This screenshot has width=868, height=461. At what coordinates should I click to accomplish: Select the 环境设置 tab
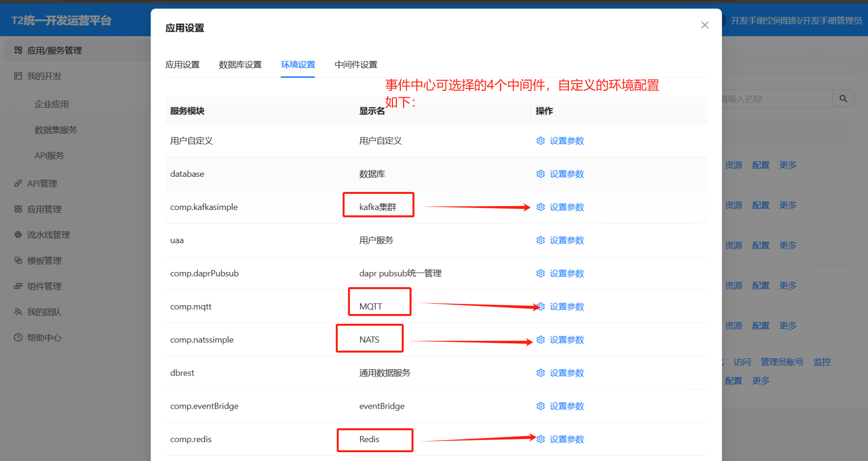(298, 65)
